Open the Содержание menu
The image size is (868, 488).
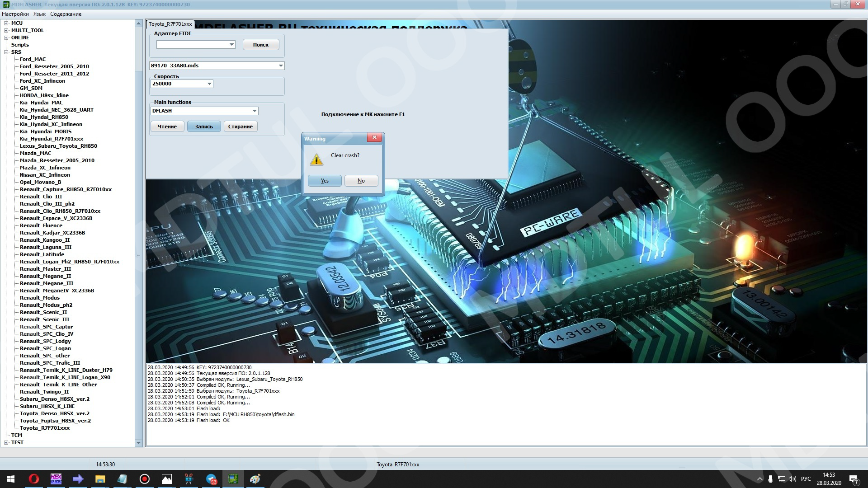coord(66,14)
